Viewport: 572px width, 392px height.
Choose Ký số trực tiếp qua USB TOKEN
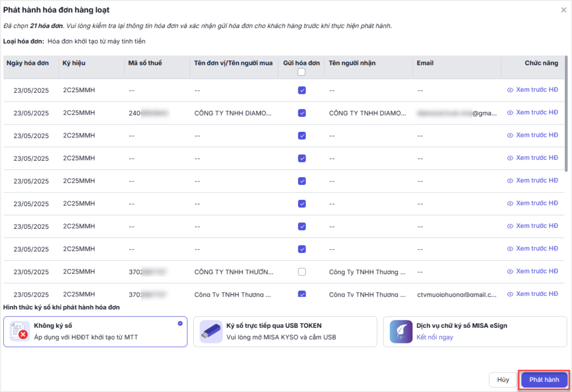(x=285, y=332)
